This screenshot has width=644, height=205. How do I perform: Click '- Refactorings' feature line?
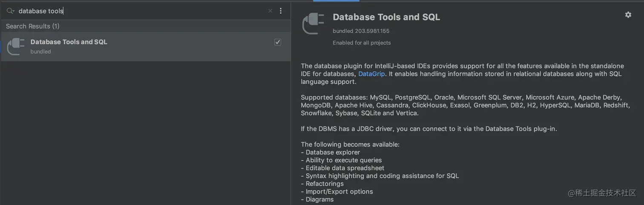pos(322,184)
